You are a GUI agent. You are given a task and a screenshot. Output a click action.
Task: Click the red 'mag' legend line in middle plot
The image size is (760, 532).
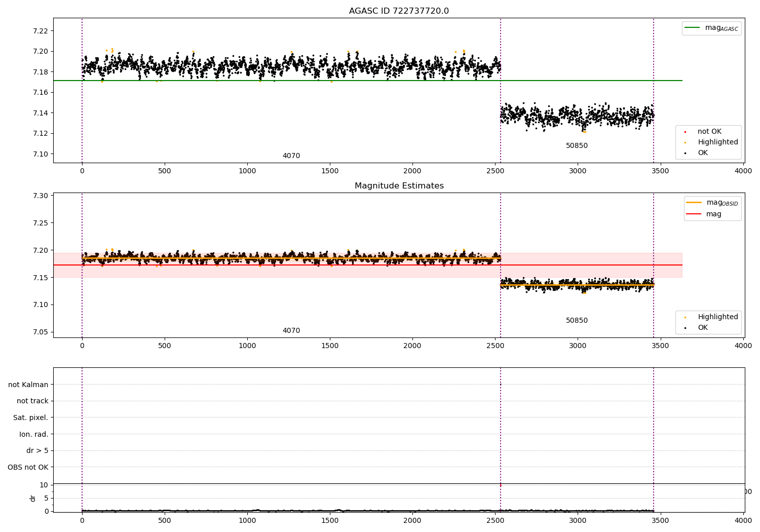[694, 214]
